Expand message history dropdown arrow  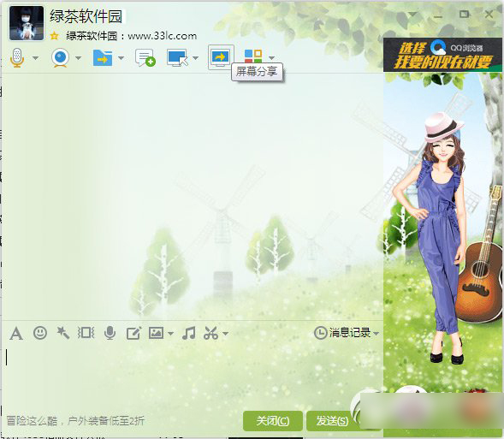(x=376, y=333)
